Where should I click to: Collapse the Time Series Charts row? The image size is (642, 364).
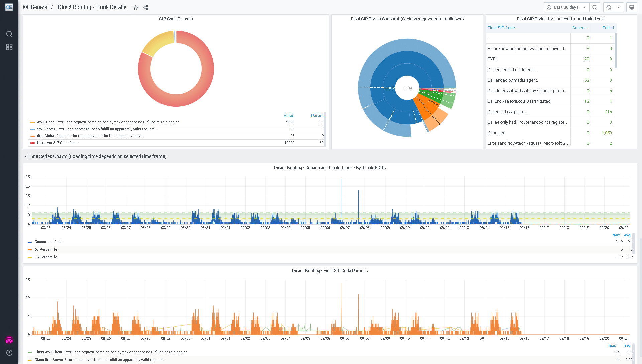click(x=25, y=156)
